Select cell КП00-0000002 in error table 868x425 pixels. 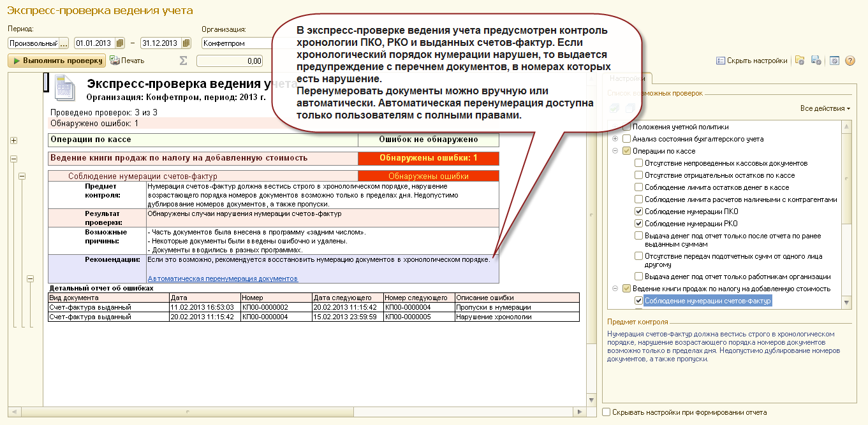coord(276,307)
